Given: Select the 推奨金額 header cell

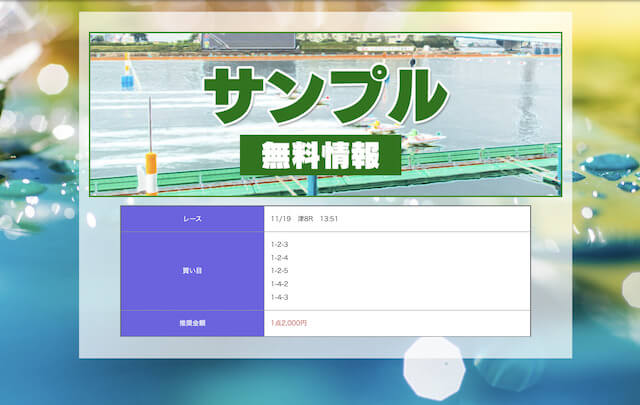Looking at the screenshot, I should pos(192,323).
